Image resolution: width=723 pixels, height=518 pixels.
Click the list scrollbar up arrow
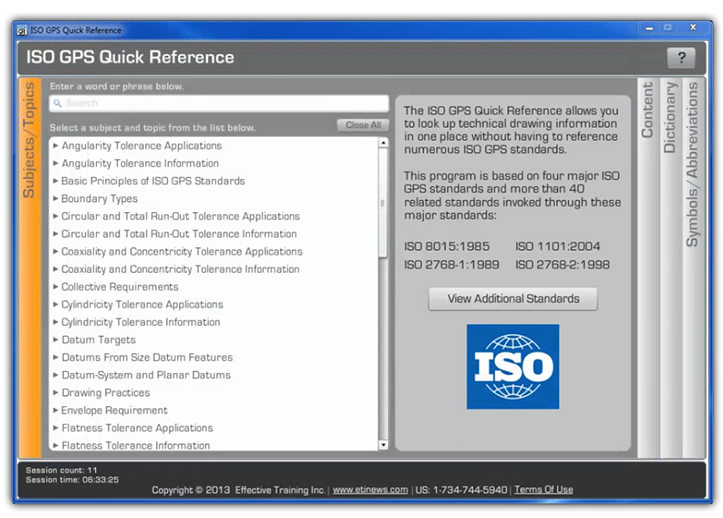[x=383, y=144]
